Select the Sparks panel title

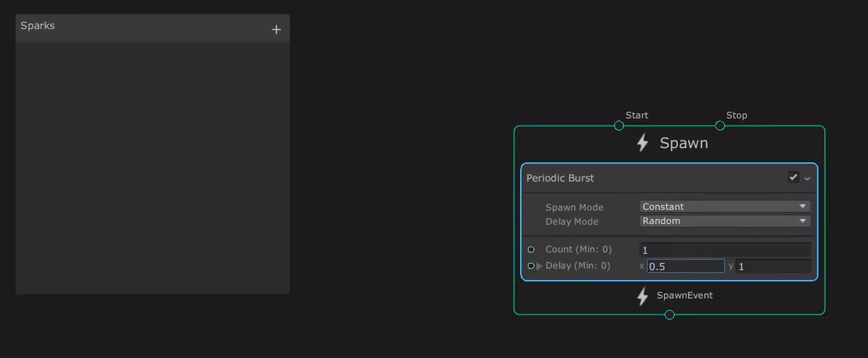click(38, 26)
